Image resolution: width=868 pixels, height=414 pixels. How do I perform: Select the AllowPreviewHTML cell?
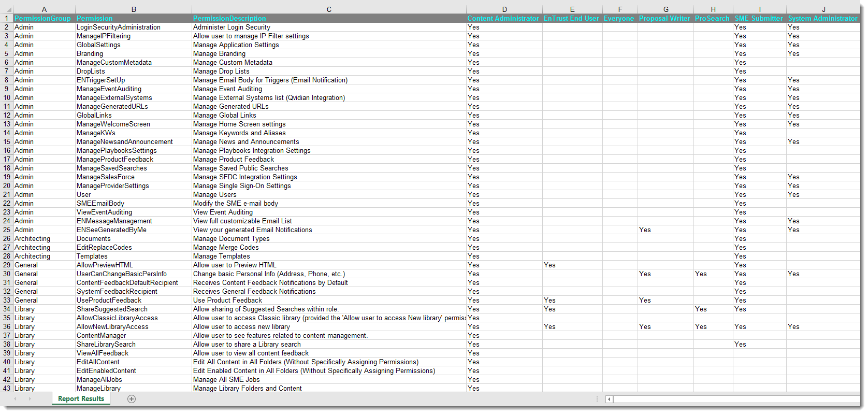point(134,265)
